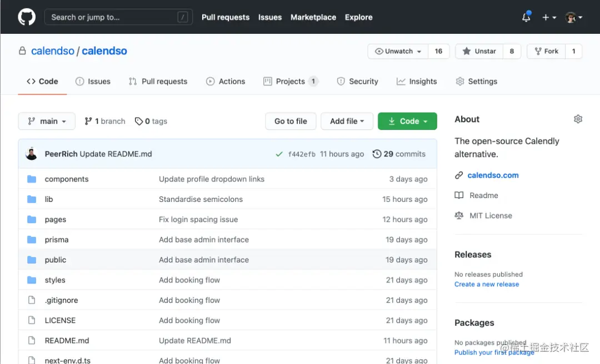Screen dimensions: 600x364
Task: Switch to the Security tab
Action: click(x=357, y=82)
